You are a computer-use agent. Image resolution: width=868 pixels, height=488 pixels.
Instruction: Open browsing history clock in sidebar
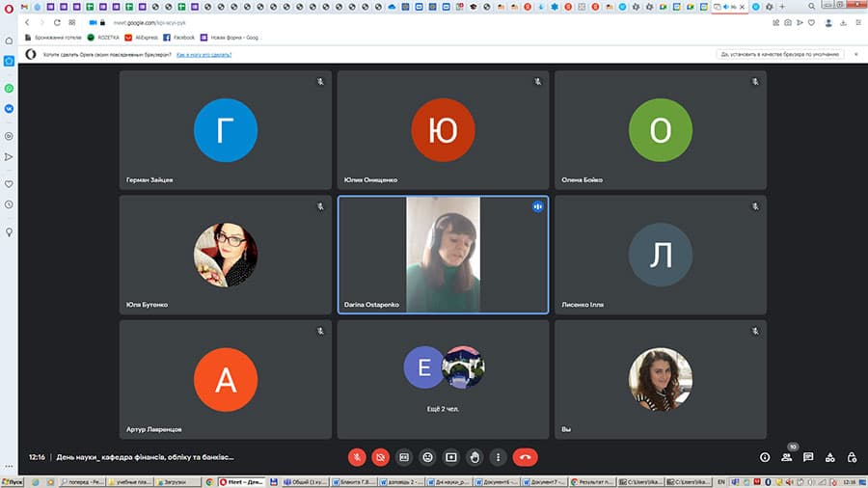click(x=9, y=204)
